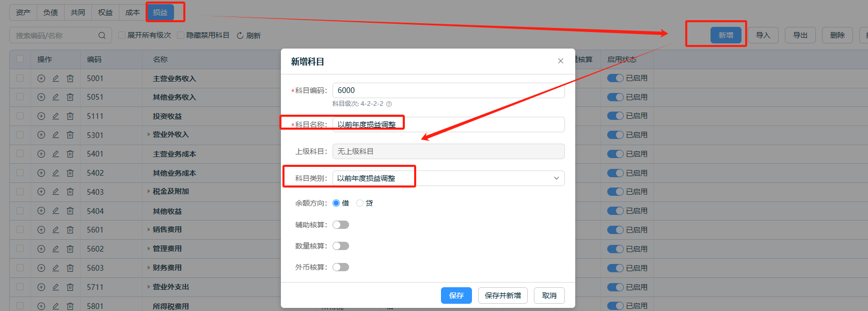Viewport: 868px width, 311px height.
Task: Click delete trash icon for row 5111
Action: pyautogui.click(x=70, y=116)
